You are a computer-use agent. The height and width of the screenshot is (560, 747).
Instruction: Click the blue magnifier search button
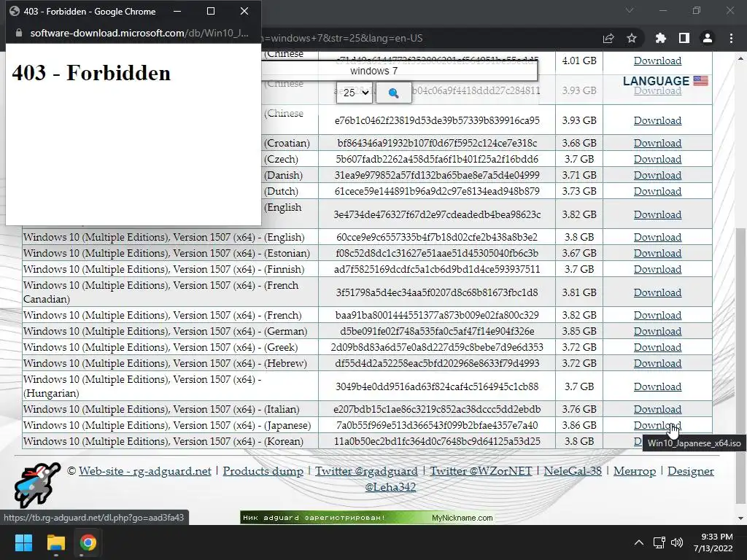(x=393, y=93)
